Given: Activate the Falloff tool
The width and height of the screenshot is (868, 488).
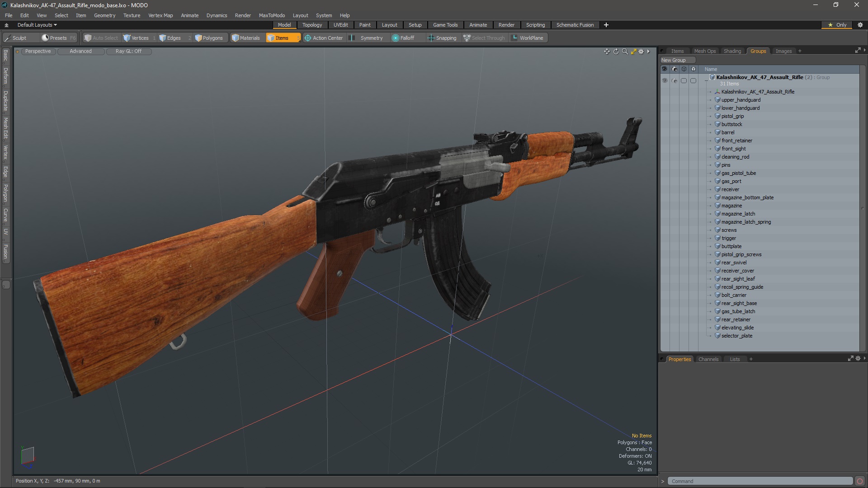Looking at the screenshot, I should 403,38.
